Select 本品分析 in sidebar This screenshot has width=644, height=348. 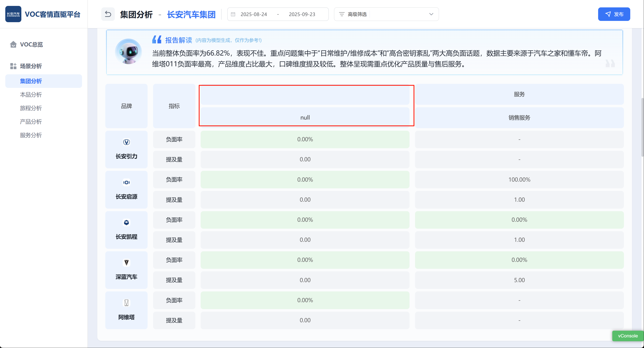[x=31, y=95]
